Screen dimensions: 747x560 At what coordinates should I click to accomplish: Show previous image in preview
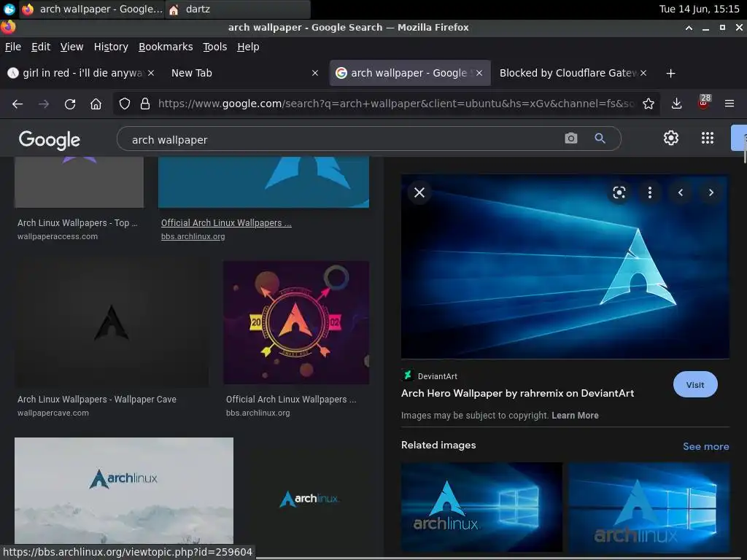[681, 192]
